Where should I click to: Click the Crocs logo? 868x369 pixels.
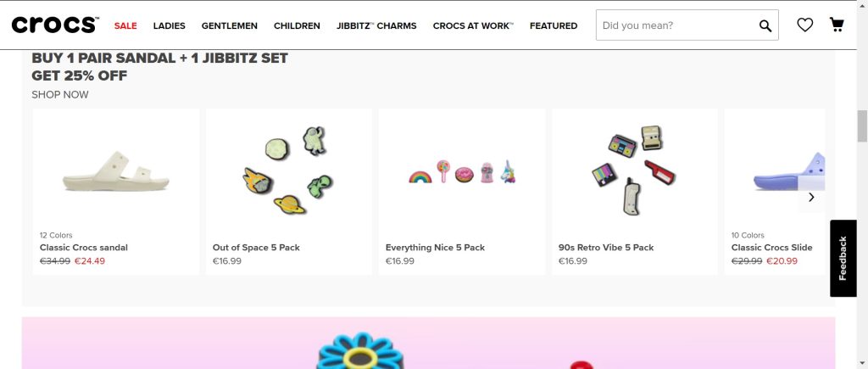click(54, 25)
